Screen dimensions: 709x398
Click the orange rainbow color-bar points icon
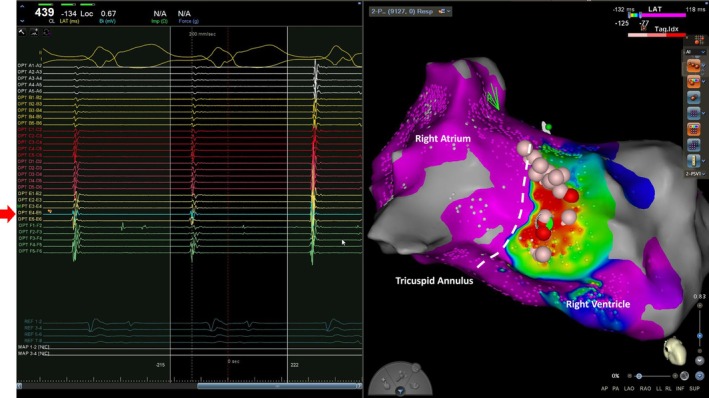[x=693, y=82]
